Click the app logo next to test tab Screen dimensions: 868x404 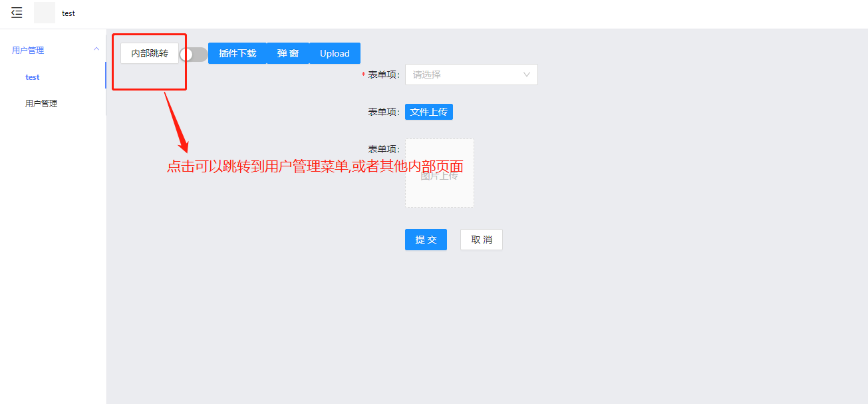[44, 12]
